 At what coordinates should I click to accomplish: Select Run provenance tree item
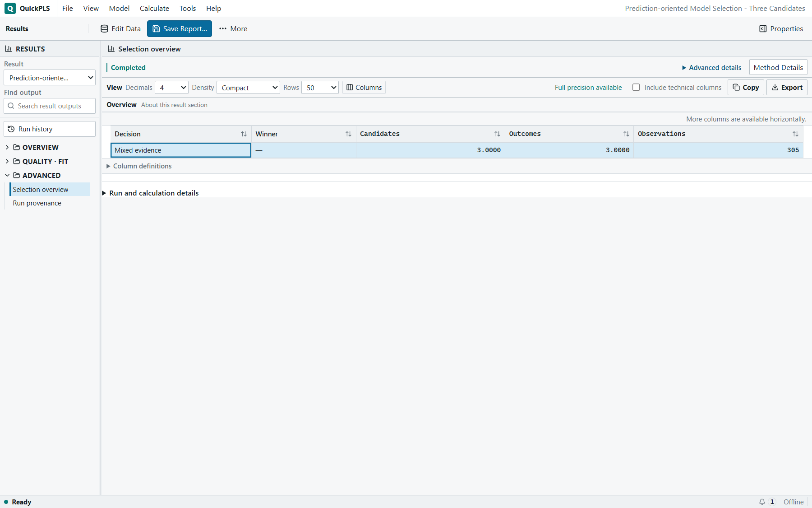(x=37, y=203)
